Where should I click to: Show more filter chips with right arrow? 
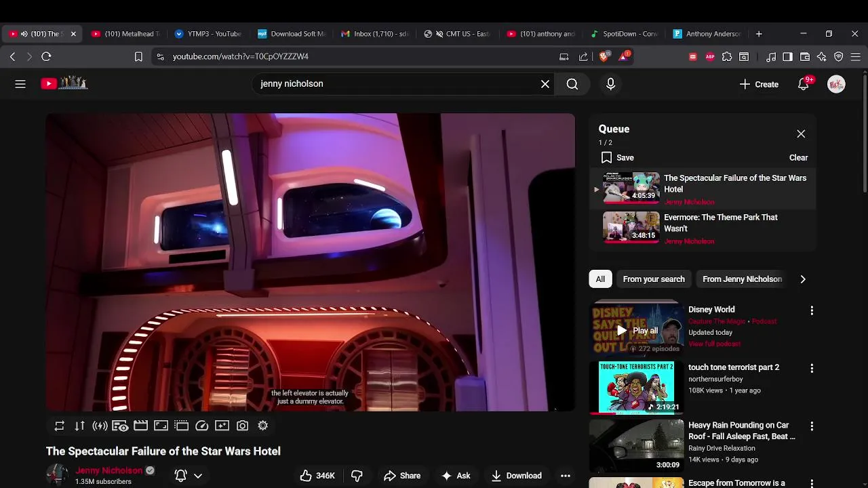(x=803, y=279)
